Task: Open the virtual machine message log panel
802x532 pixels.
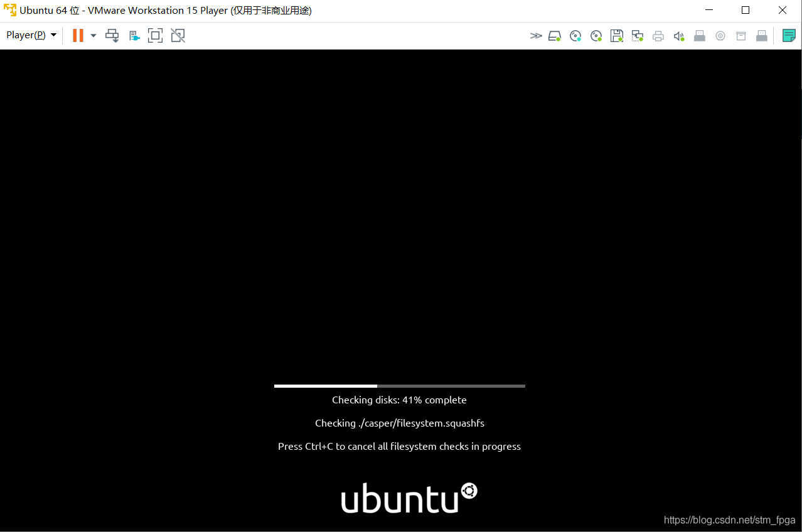Action: (789, 35)
